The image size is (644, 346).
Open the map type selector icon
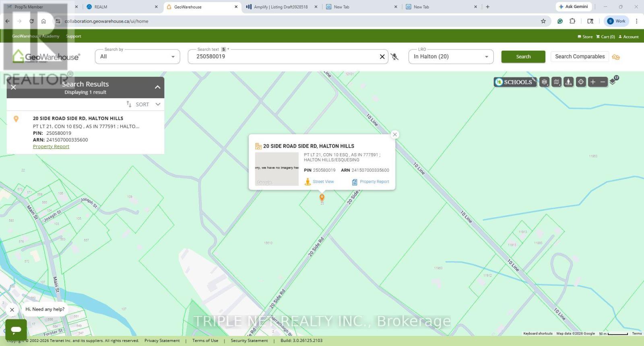point(556,82)
